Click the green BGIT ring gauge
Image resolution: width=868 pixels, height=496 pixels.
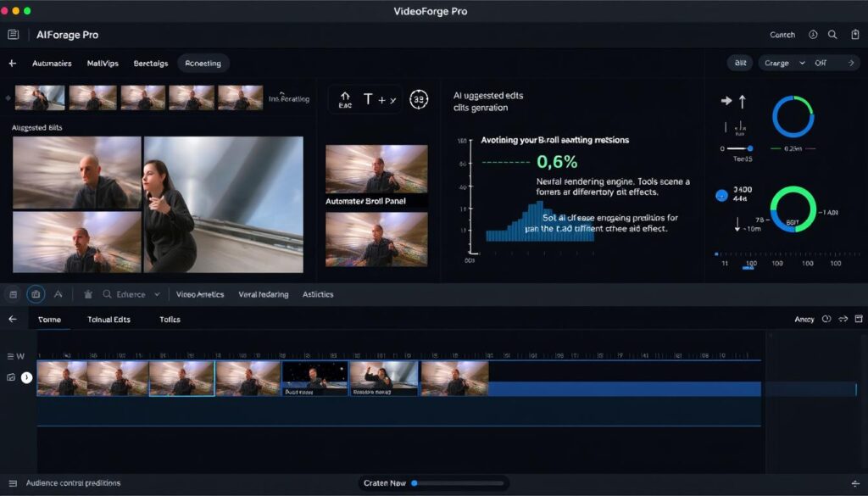793,209
